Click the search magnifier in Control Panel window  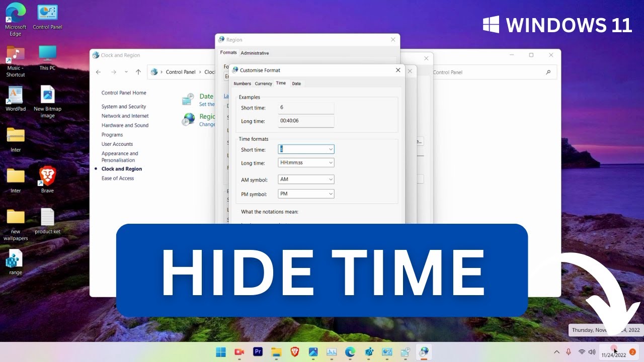pos(548,72)
